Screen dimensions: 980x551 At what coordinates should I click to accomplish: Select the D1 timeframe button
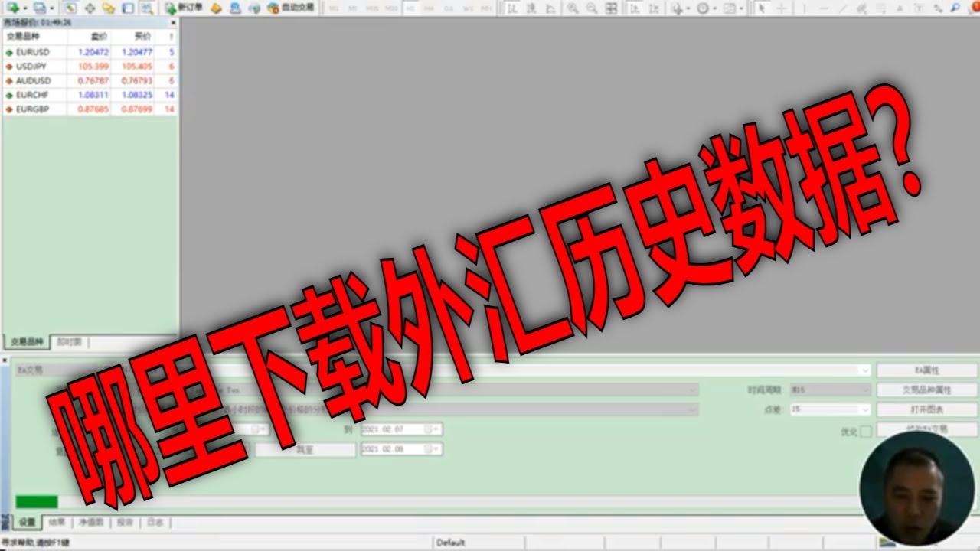click(449, 8)
